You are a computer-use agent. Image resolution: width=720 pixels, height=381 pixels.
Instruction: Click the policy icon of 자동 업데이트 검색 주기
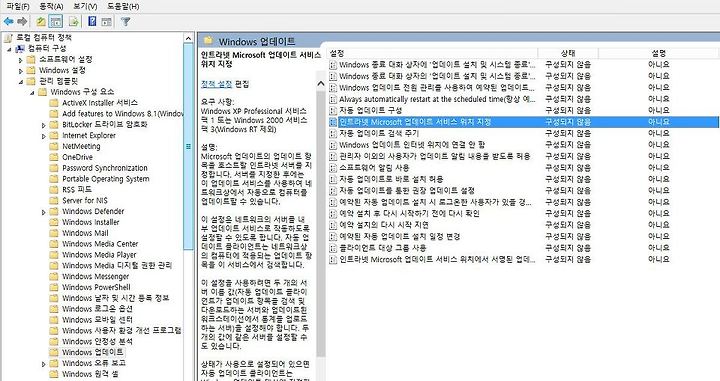point(333,134)
